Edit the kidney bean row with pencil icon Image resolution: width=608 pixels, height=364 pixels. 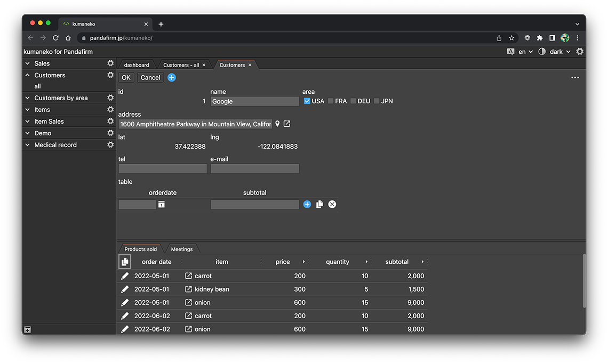click(x=125, y=289)
